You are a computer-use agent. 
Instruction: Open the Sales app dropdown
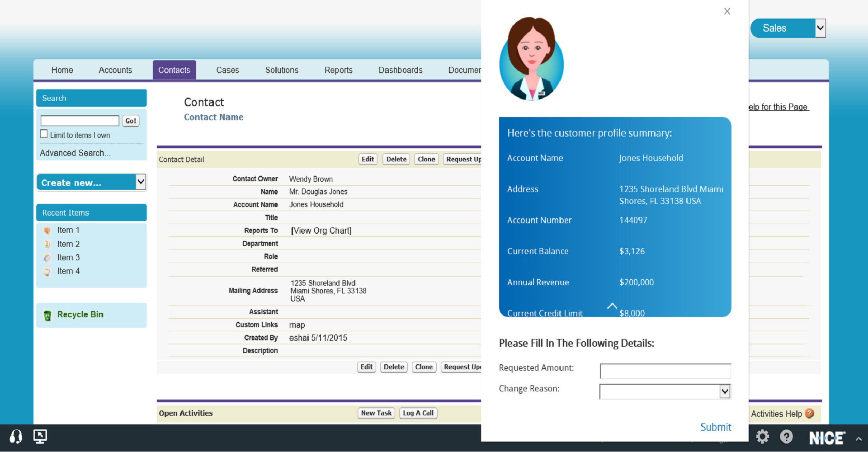click(820, 28)
